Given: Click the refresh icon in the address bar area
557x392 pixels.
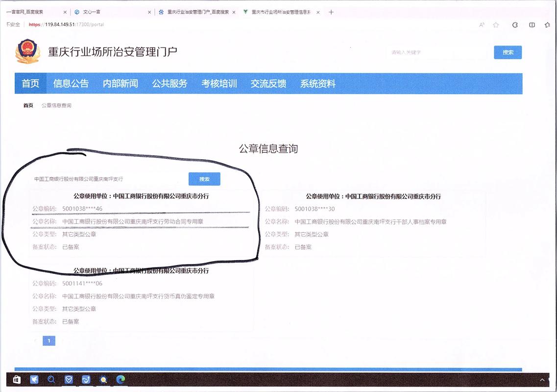Looking at the screenshot, I should (515, 24).
